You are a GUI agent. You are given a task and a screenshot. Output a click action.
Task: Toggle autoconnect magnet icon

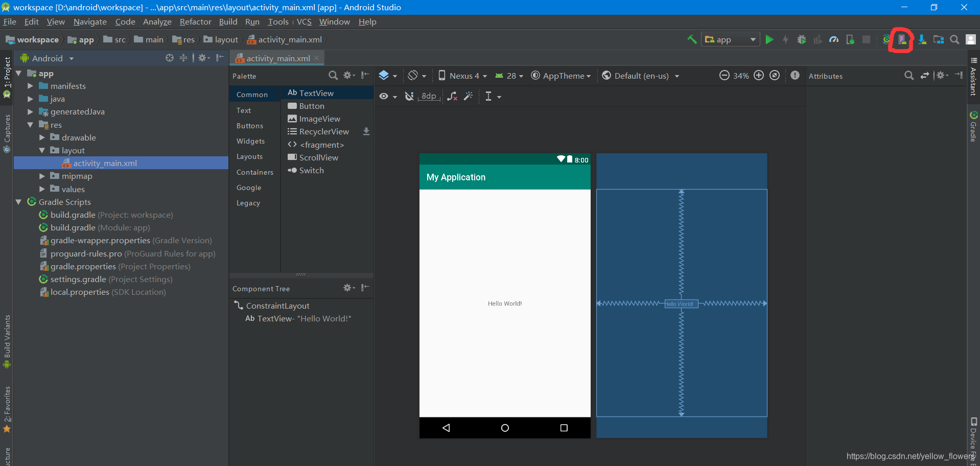(409, 96)
